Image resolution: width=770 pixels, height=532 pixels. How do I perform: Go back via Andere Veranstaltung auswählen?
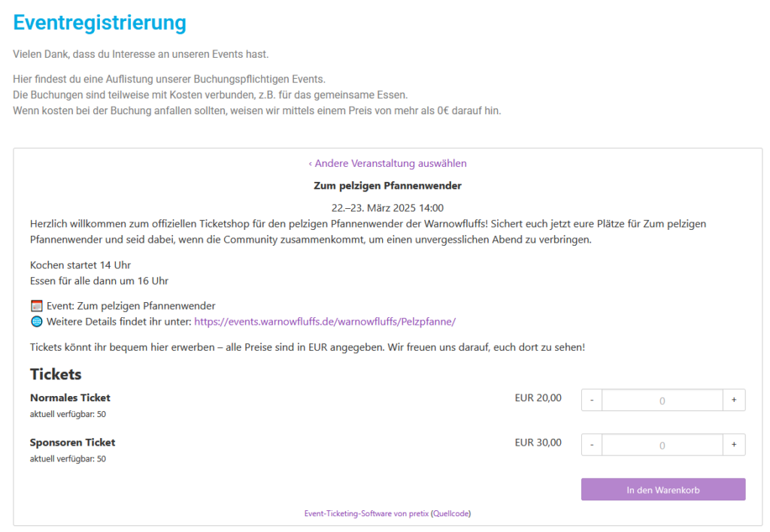tap(387, 163)
